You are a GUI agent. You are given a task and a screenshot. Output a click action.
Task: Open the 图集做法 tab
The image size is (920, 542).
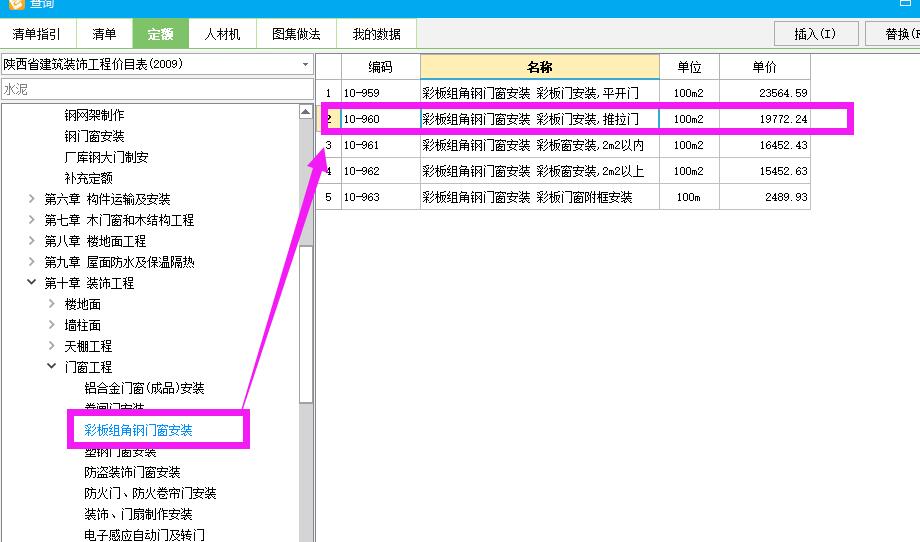(296, 34)
